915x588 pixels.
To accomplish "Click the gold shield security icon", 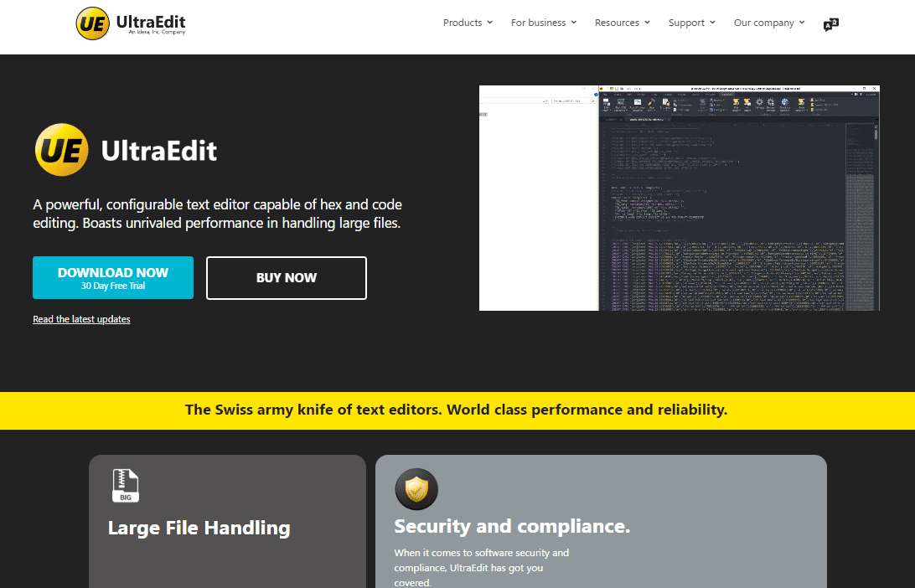I will point(416,489).
